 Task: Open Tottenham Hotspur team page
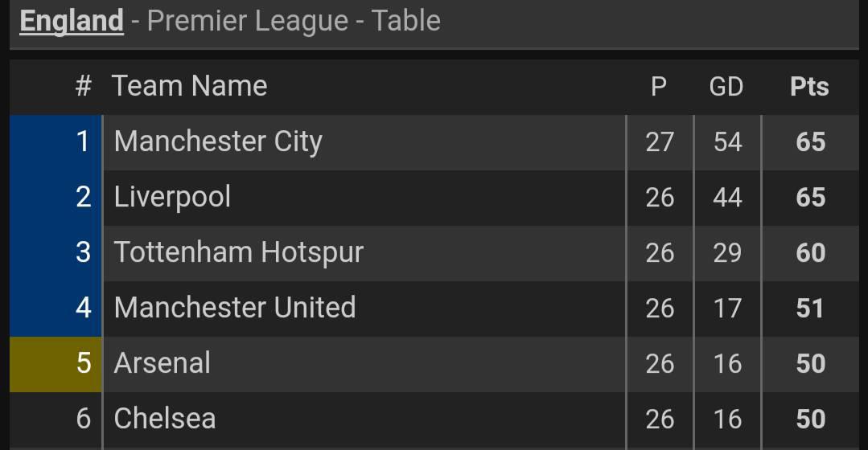coord(238,252)
